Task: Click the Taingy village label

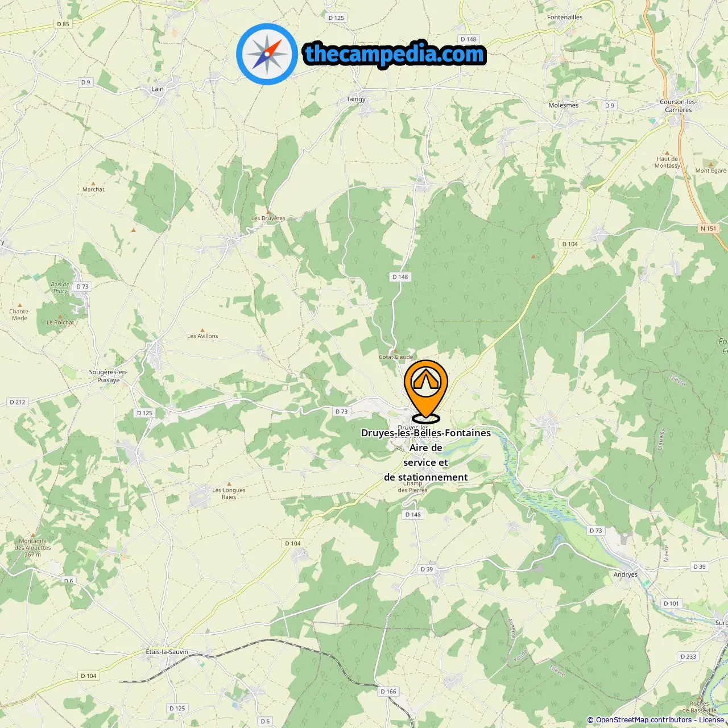Action: coord(356,99)
